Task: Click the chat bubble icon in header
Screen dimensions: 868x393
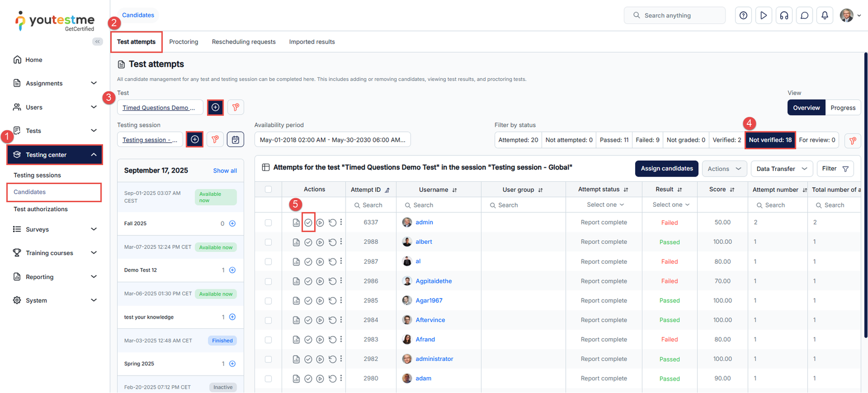Action: click(805, 16)
